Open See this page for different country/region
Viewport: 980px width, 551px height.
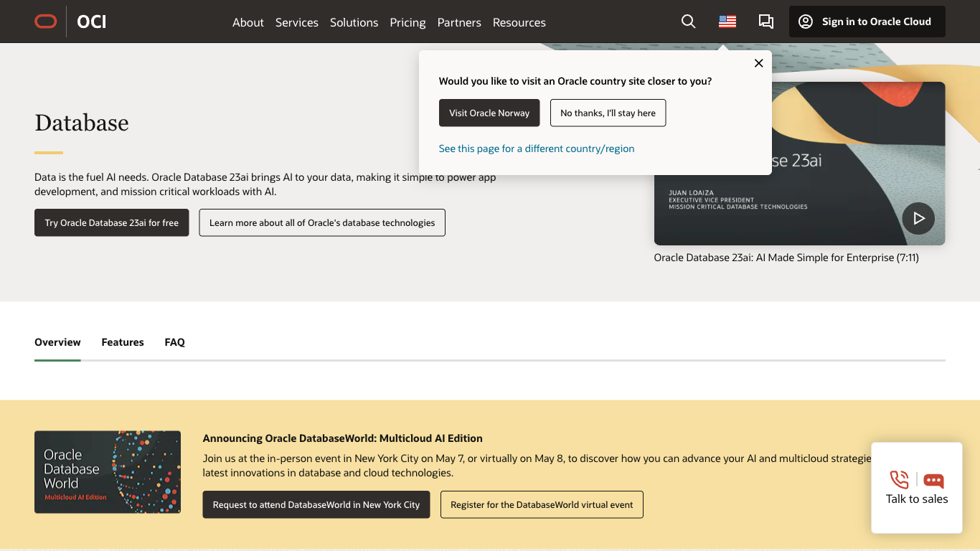(x=537, y=149)
